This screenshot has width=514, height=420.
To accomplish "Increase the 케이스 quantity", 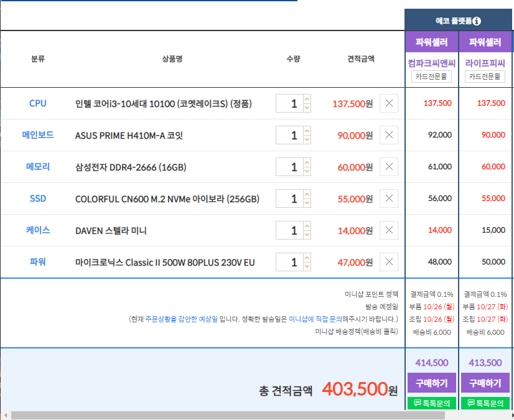I will coord(307,226).
